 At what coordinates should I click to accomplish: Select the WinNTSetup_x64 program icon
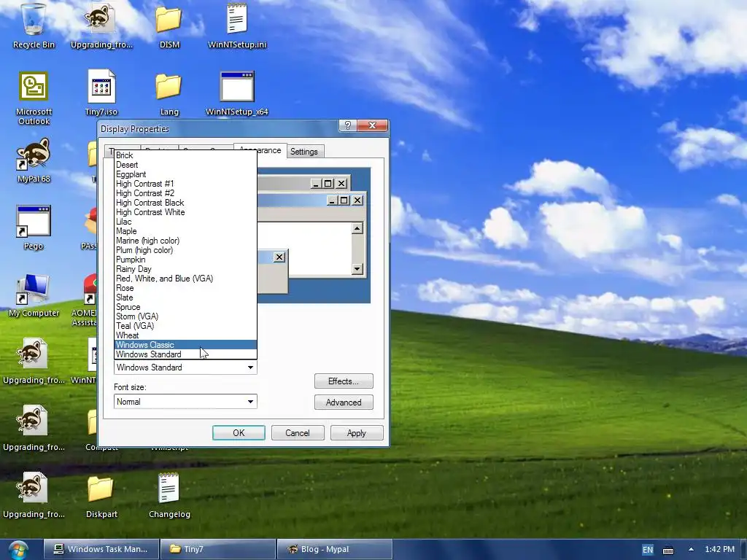tap(237, 93)
